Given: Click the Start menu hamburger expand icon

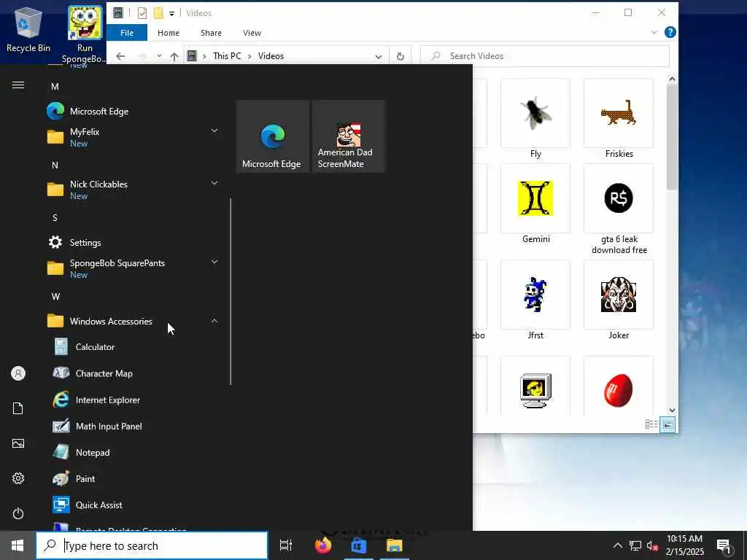Looking at the screenshot, I should point(18,85).
